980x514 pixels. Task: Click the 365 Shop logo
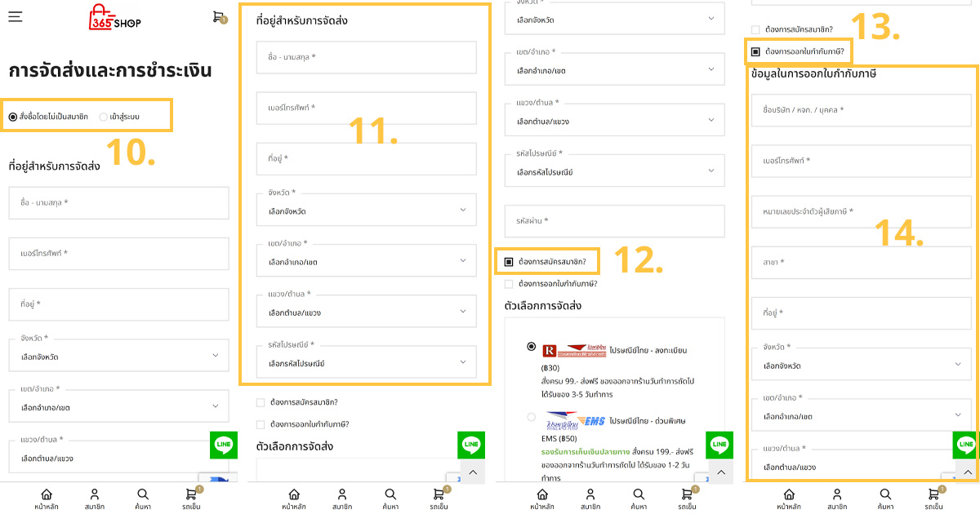click(114, 18)
